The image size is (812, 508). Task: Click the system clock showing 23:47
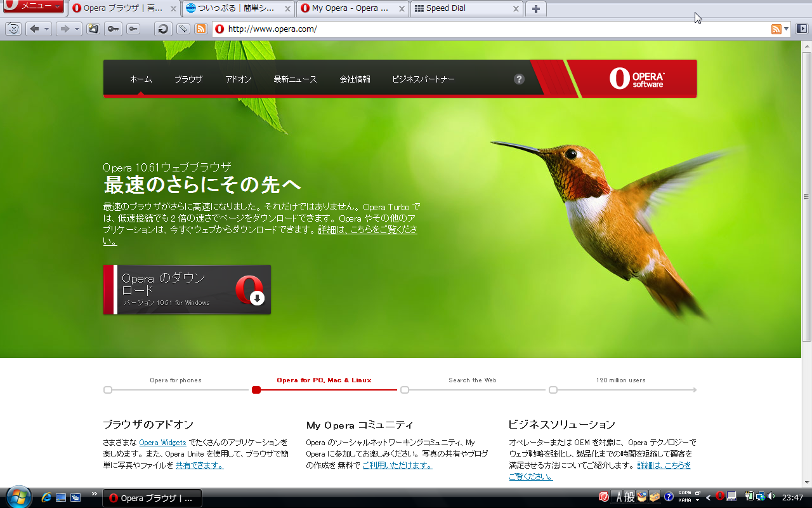[x=793, y=497]
